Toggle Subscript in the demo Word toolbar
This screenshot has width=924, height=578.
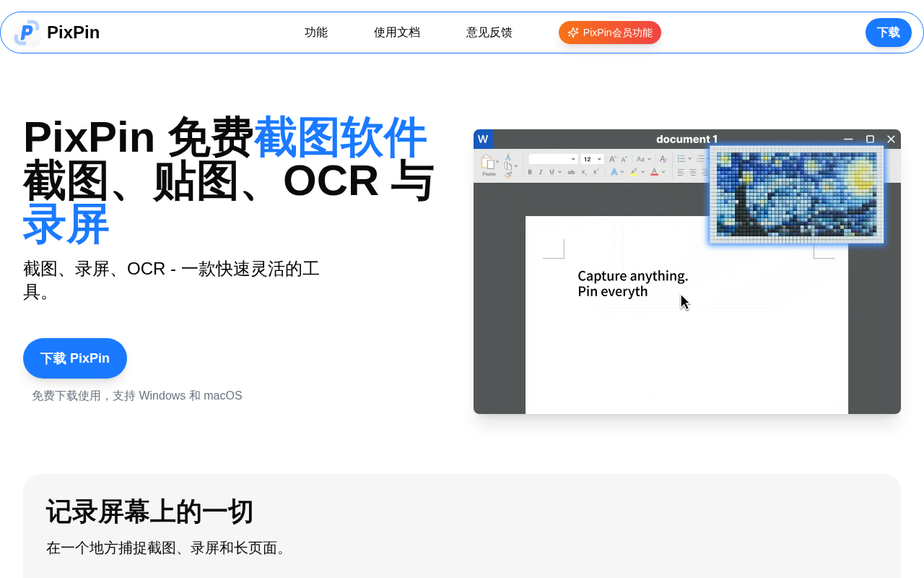[584, 172]
